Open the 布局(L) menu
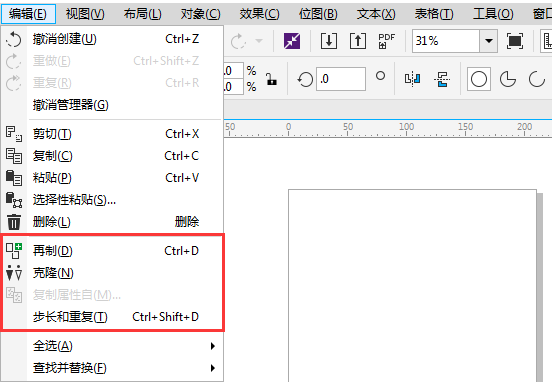 click(x=143, y=14)
